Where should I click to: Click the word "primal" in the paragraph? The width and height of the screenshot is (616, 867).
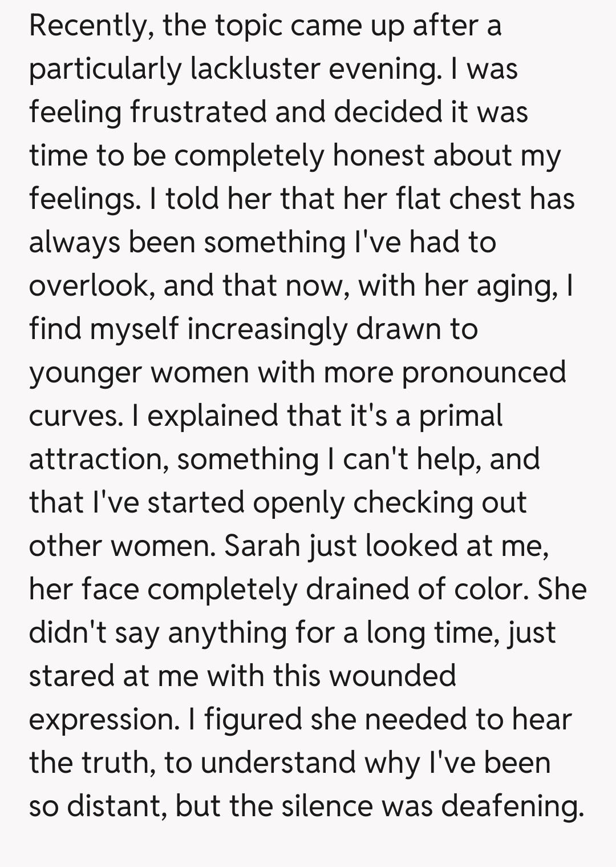click(461, 417)
